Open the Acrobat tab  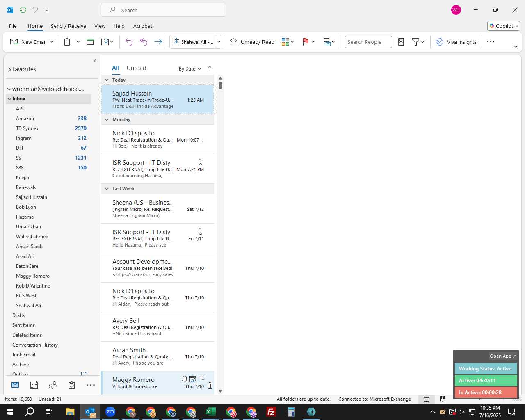click(143, 26)
